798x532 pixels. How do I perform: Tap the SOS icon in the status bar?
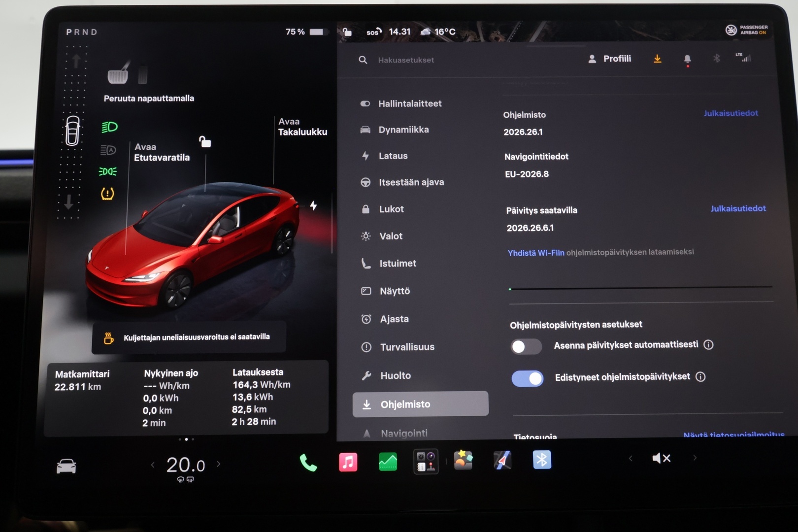pos(374,32)
